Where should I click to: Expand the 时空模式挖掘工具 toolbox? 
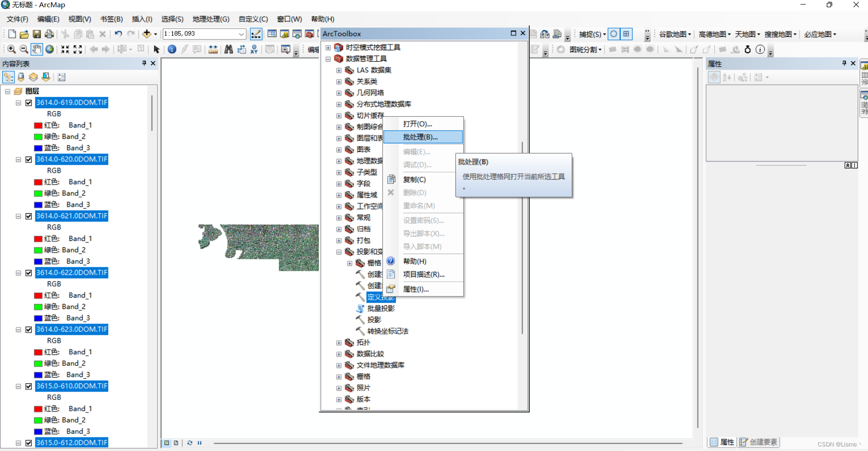click(x=328, y=48)
